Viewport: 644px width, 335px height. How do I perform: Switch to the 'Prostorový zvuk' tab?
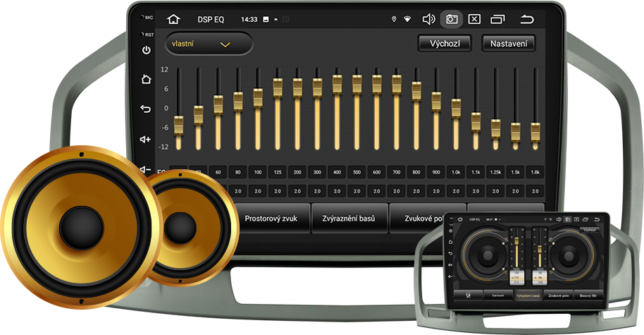pyautogui.click(x=271, y=219)
